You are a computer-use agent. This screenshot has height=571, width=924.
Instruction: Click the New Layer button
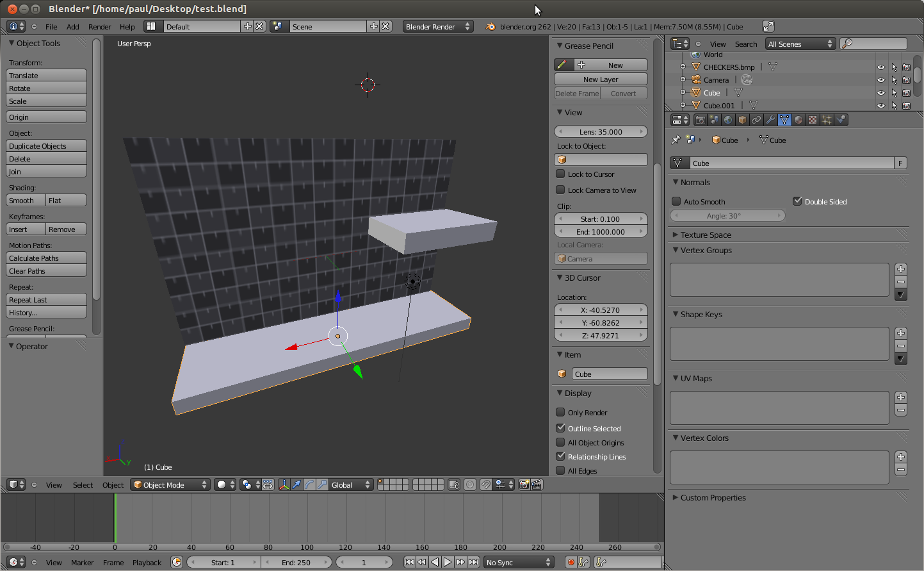[x=601, y=79]
